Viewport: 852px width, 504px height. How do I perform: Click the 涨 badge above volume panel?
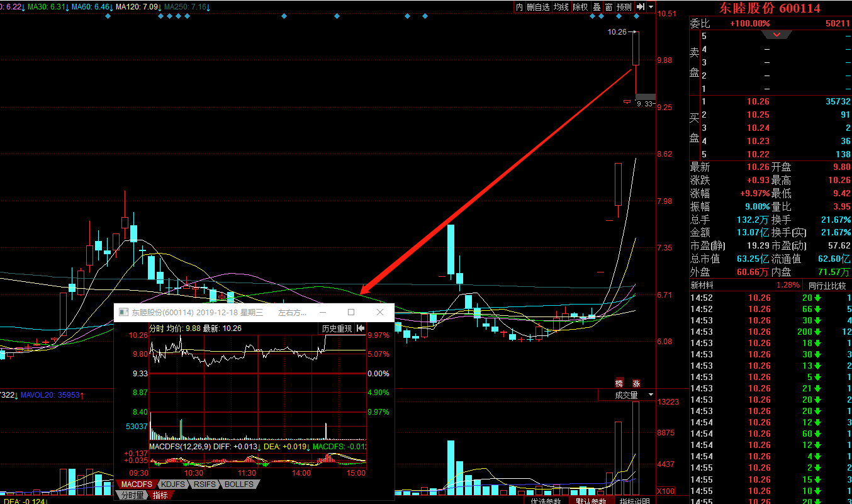(636, 383)
